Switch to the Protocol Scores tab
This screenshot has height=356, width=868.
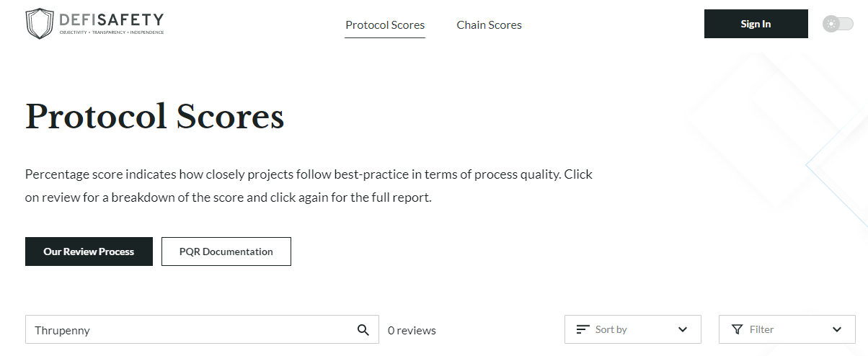coord(385,25)
